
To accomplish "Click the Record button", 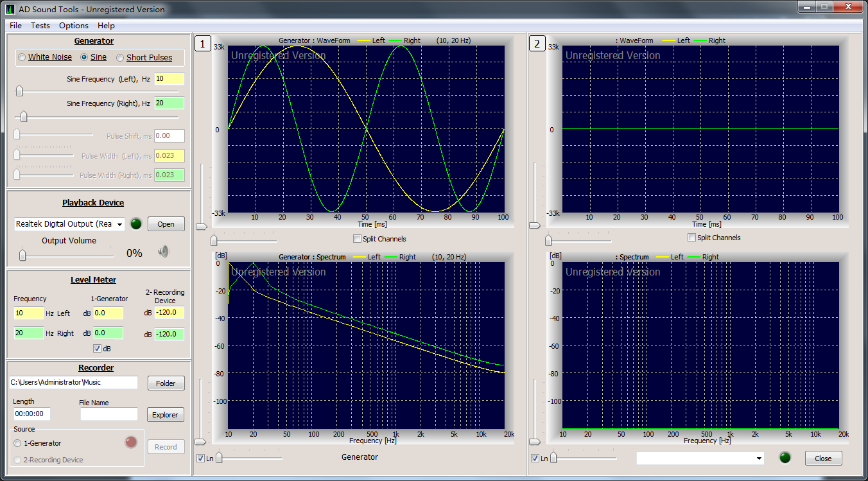I will [166, 447].
